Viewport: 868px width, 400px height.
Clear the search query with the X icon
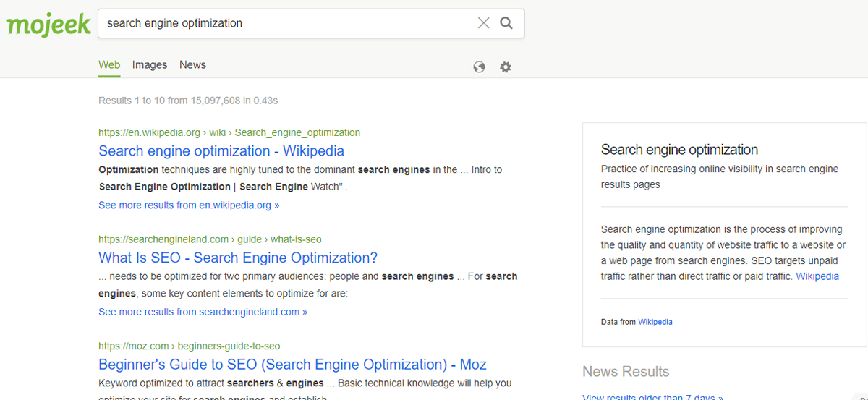point(484,23)
